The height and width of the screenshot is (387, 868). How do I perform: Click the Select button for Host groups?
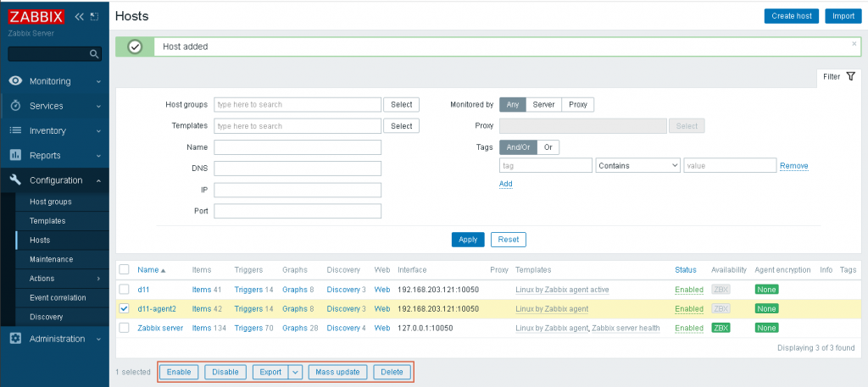point(401,104)
